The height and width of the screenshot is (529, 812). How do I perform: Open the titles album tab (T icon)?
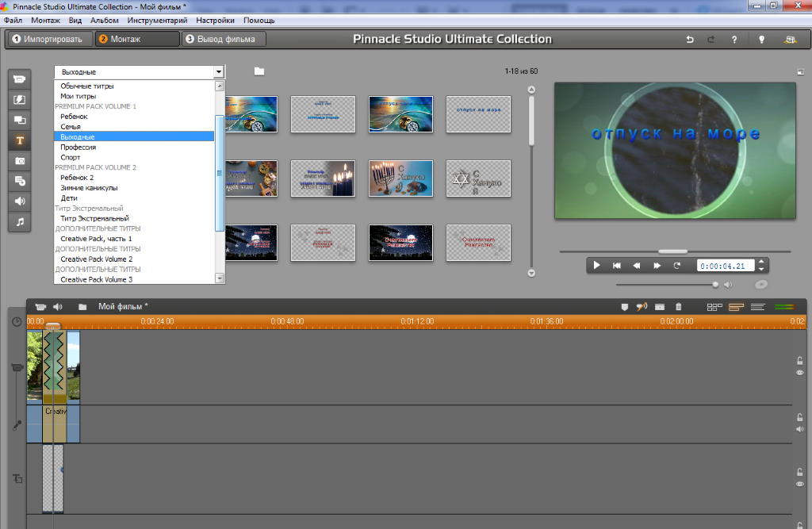pos(20,140)
